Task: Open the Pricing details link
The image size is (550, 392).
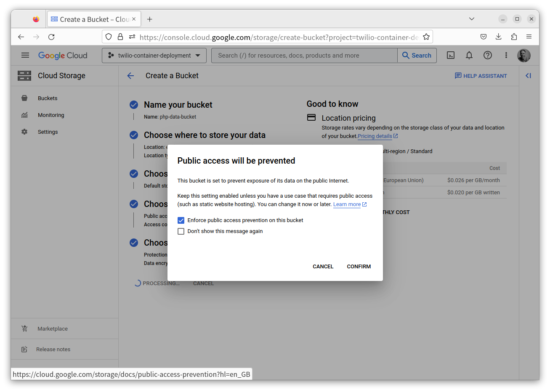Action: point(377,136)
